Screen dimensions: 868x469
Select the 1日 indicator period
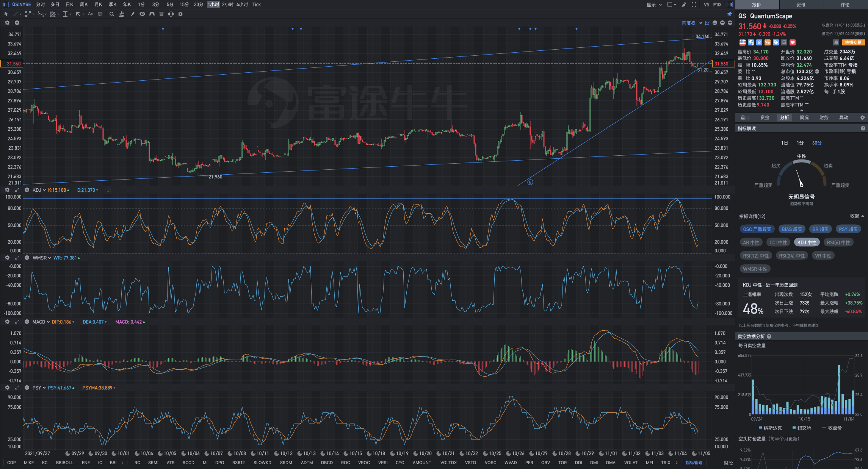[784, 143]
